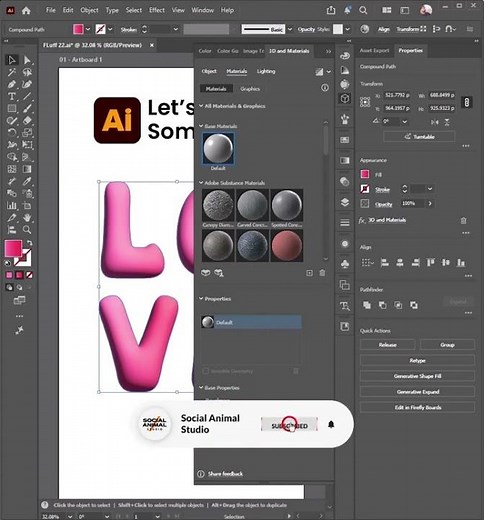This screenshot has height=520, width=484.
Task: Toggle constrain width and height proportions link
Action: (467, 102)
